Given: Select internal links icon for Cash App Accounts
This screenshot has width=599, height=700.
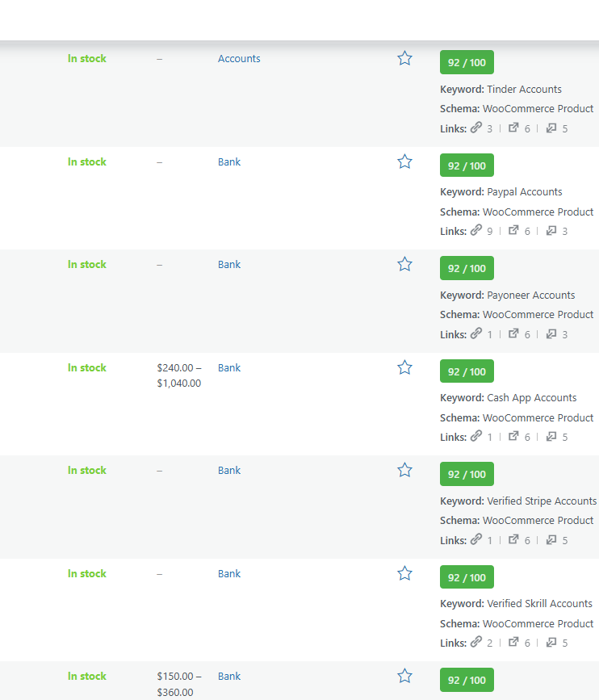Looking at the screenshot, I should [476, 437].
